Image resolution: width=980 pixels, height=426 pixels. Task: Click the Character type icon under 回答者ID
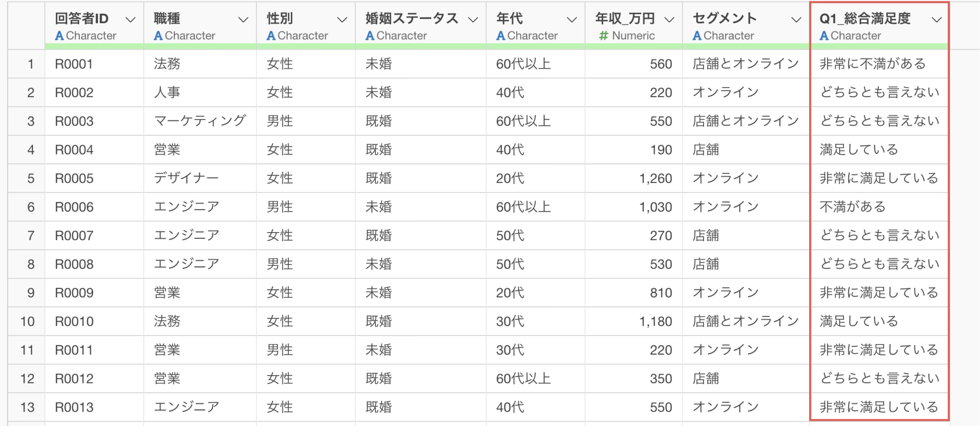tap(59, 36)
